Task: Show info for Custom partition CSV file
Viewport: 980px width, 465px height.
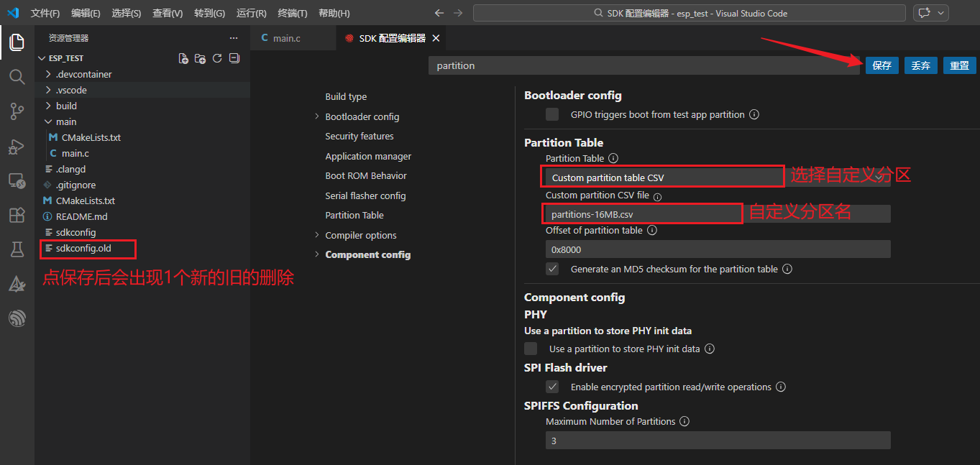Action: (x=657, y=195)
